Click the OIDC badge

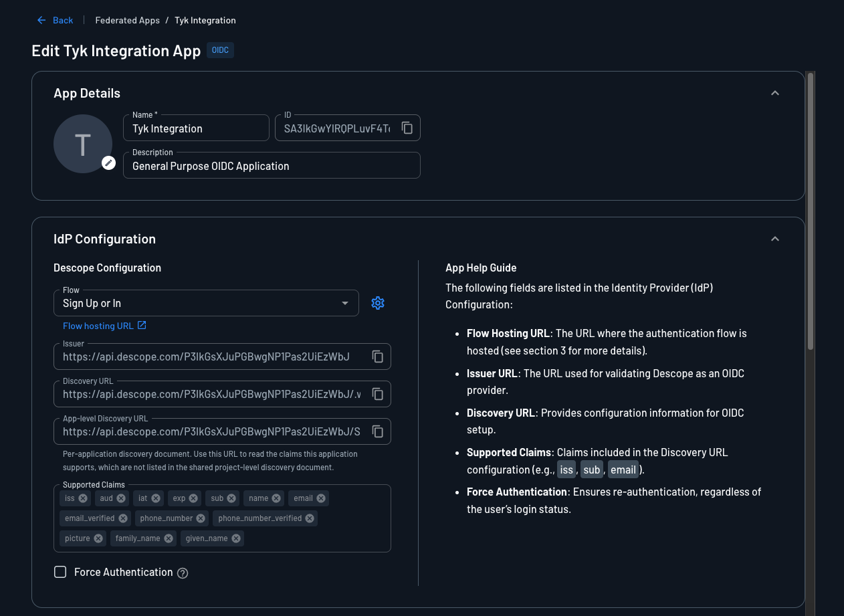pyautogui.click(x=220, y=50)
